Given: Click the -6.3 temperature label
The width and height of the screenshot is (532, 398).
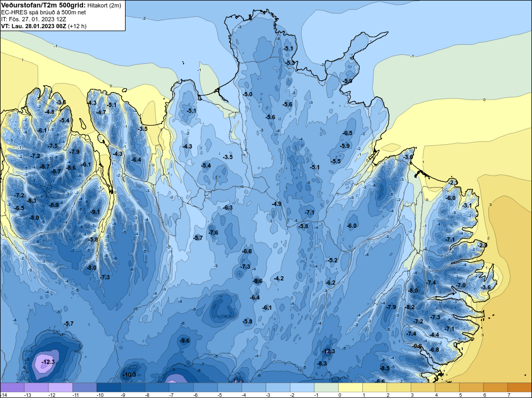Looking at the screenshot, I should point(228,208).
